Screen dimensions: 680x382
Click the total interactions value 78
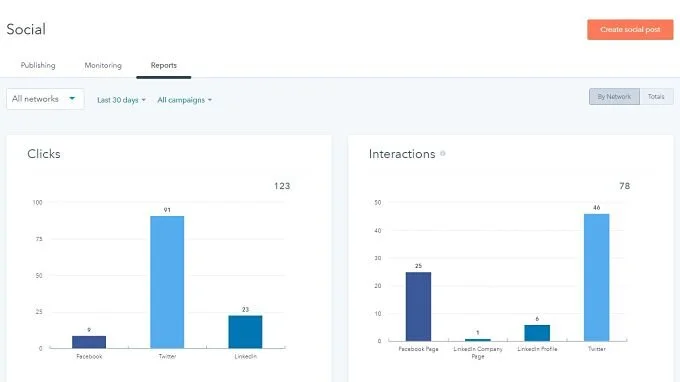coord(624,186)
